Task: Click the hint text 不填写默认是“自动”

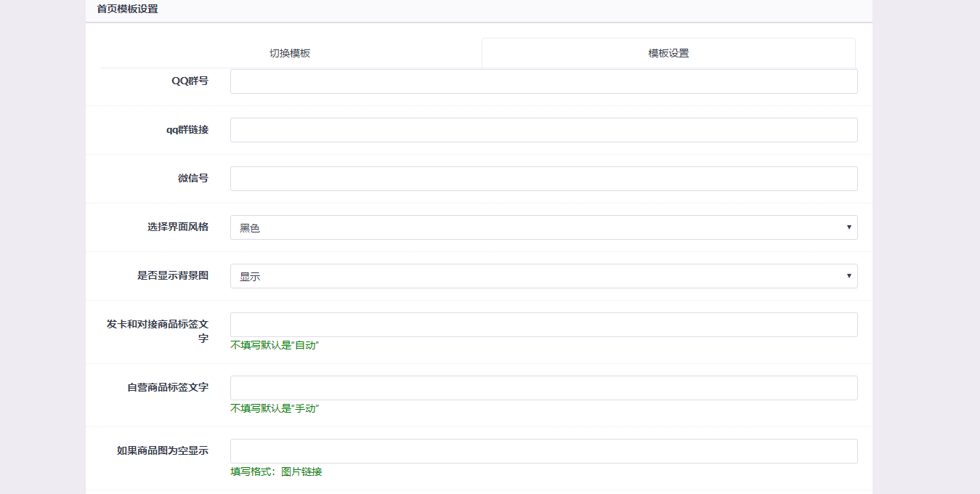Action: (x=275, y=345)
